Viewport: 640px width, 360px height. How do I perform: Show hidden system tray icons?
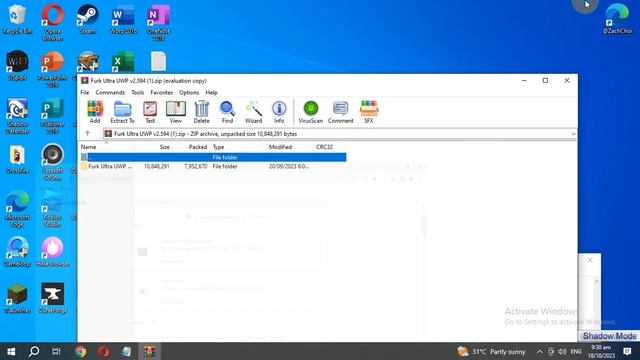point(540,351)
